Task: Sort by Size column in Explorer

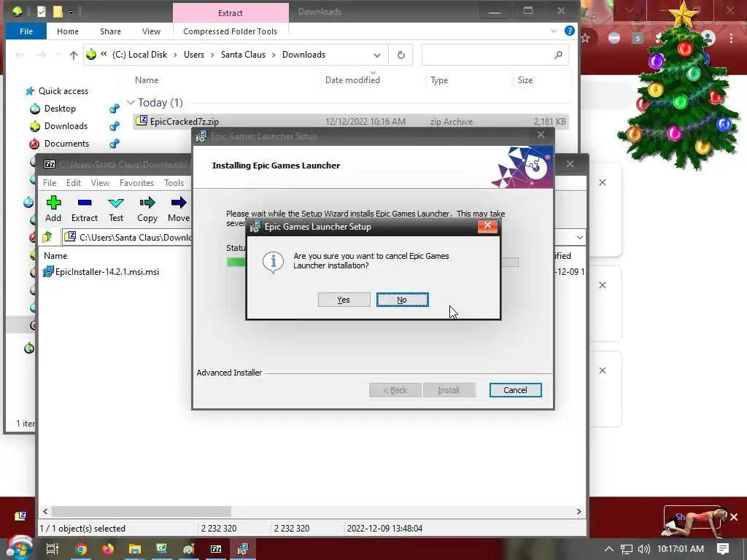Action: 525,80
